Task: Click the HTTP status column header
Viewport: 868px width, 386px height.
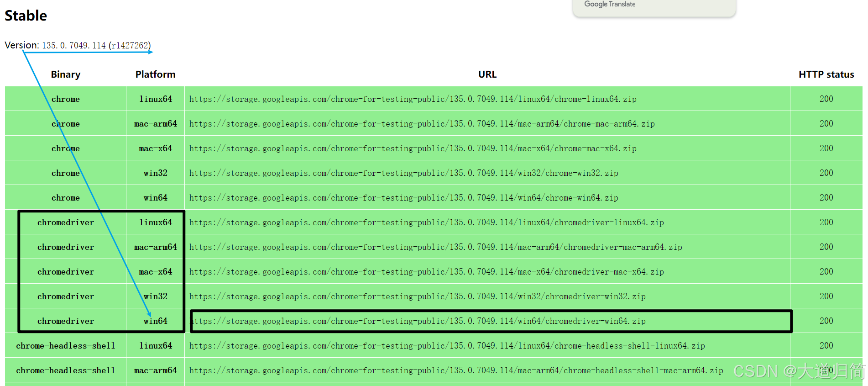Action: (826, 74)
